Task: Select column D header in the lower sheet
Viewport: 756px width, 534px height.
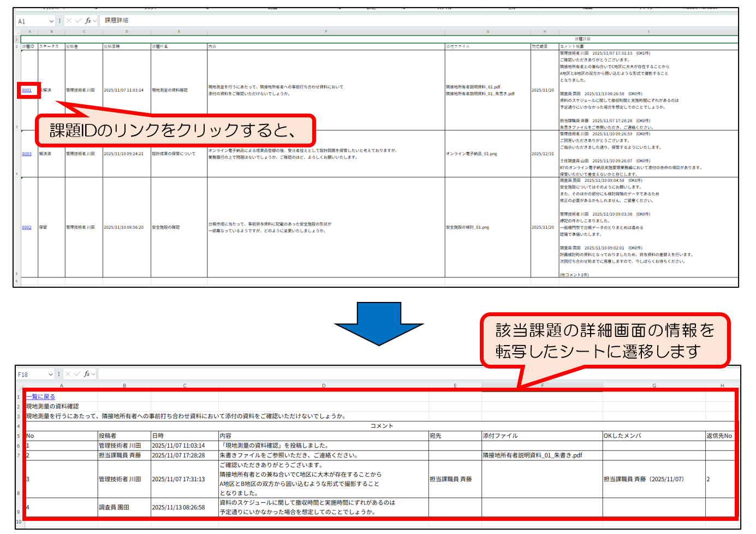Action: pyautogui.click(x=323, y=385)
